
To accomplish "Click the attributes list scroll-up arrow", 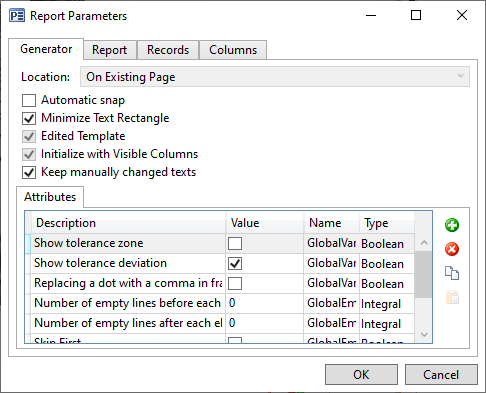I will click(424, 243).
